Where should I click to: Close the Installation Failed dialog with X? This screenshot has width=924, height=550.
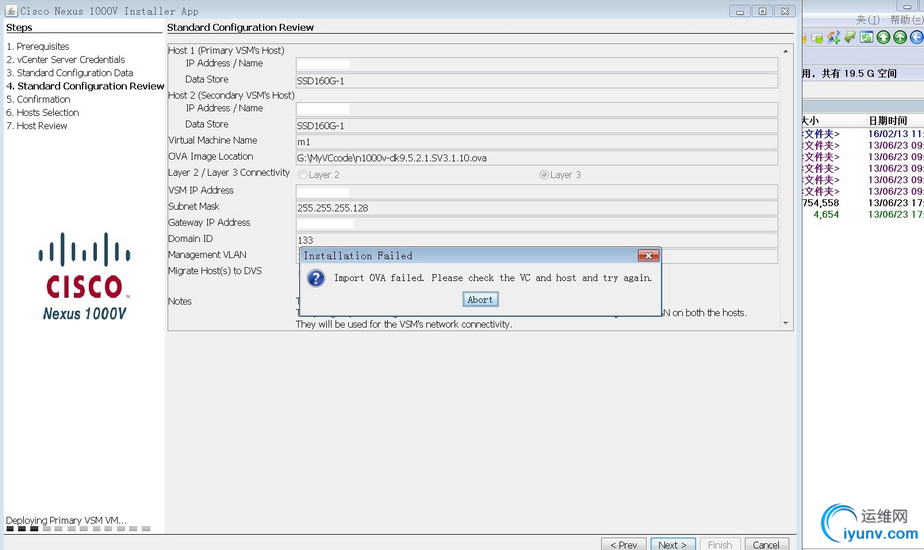(648, 255)
